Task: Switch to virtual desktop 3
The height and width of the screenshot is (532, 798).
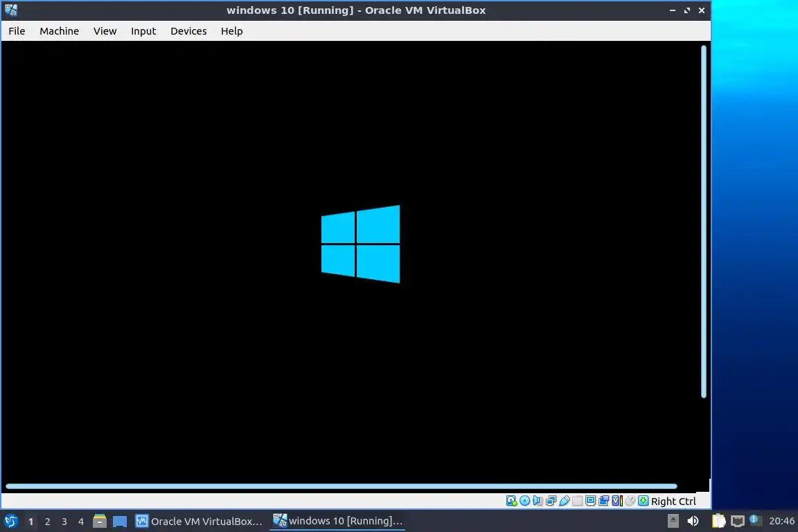Action: (x=64, y=522)
